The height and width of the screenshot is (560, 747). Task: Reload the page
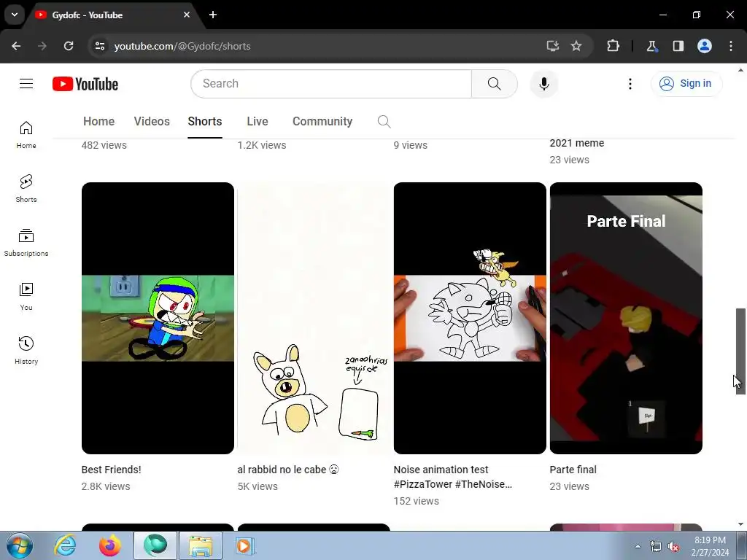[69, 46]
